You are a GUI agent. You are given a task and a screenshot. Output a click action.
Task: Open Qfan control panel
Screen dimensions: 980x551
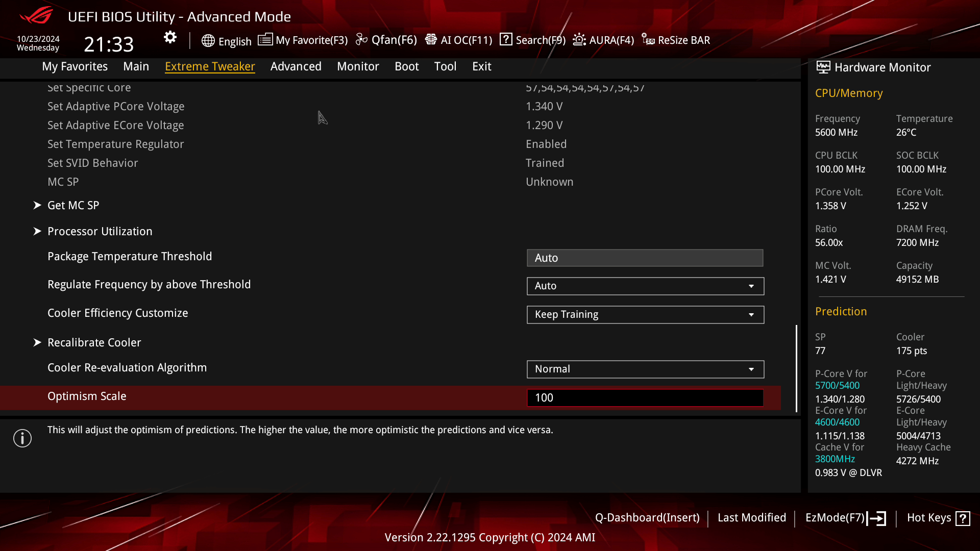click(x=387, y=40)
